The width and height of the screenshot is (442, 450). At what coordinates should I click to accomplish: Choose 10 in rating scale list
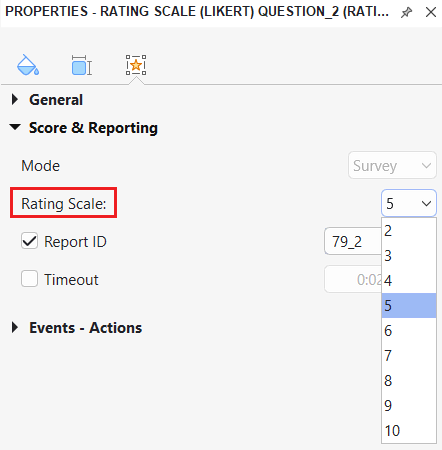[409, 431]
